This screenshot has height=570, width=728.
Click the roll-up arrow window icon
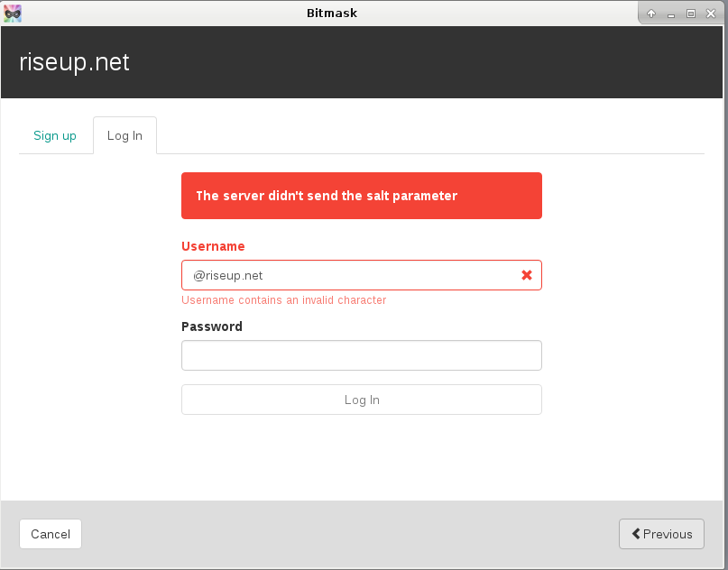[651, 14]
